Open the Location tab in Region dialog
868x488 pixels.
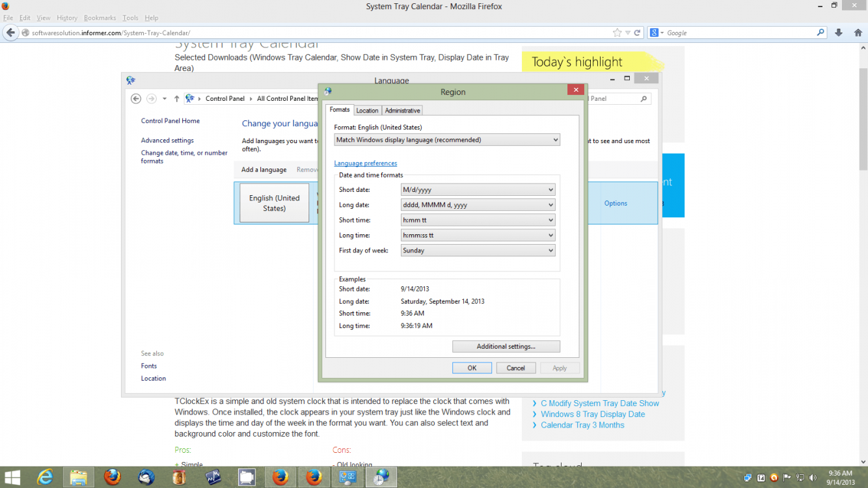(x=367, y=110)
